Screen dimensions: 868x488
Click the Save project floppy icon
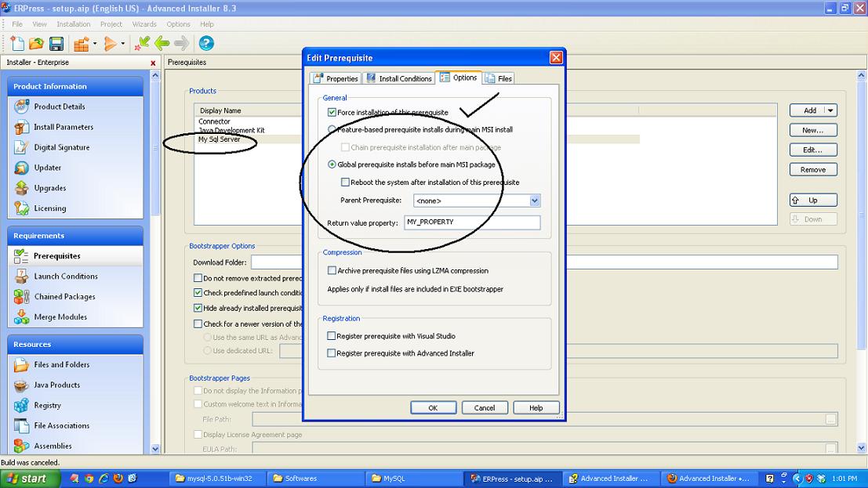click(56, 44)
